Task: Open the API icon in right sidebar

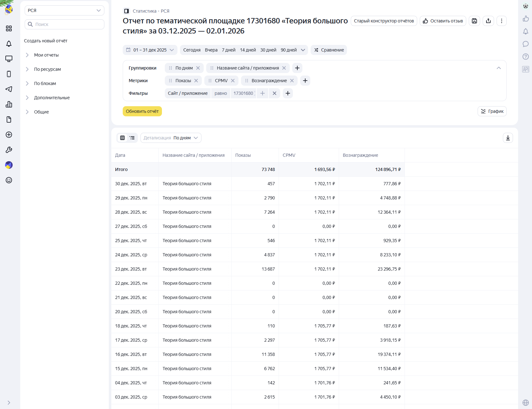Action: pyautogui.click(x=526, y=69)
